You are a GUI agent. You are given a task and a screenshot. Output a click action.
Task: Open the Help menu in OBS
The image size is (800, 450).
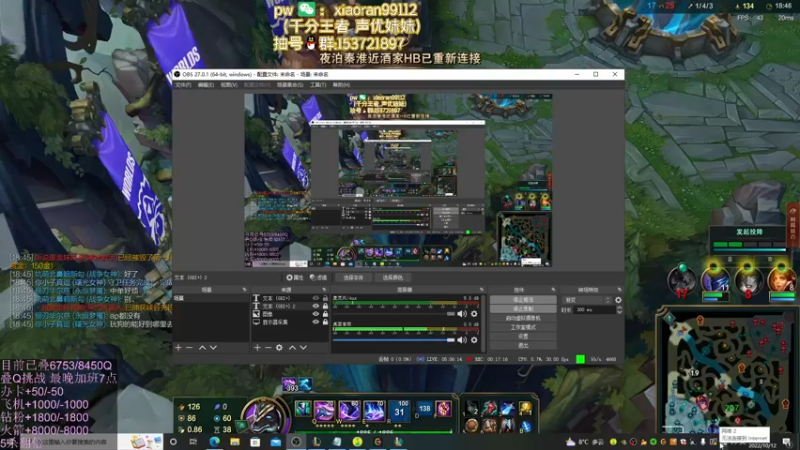(341, 85)
